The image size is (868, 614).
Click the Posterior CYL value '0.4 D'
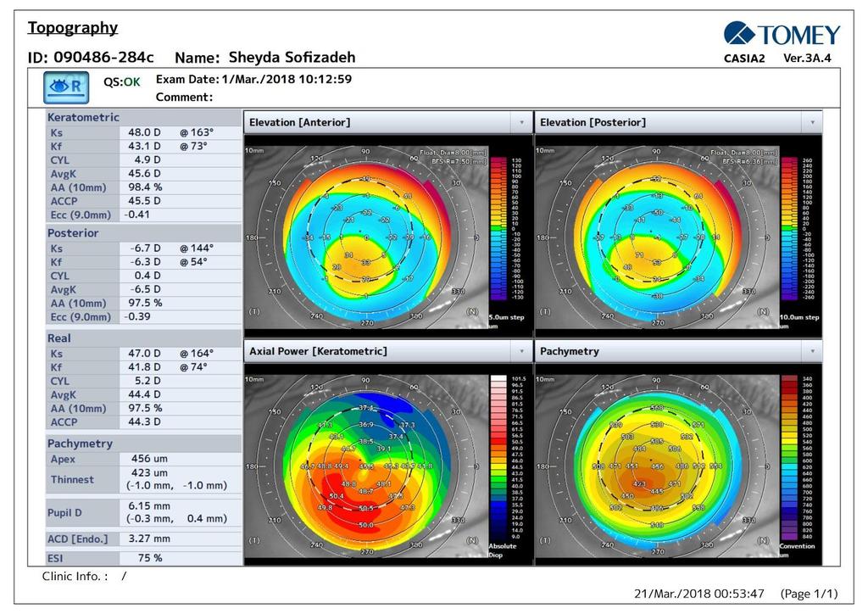147,275
